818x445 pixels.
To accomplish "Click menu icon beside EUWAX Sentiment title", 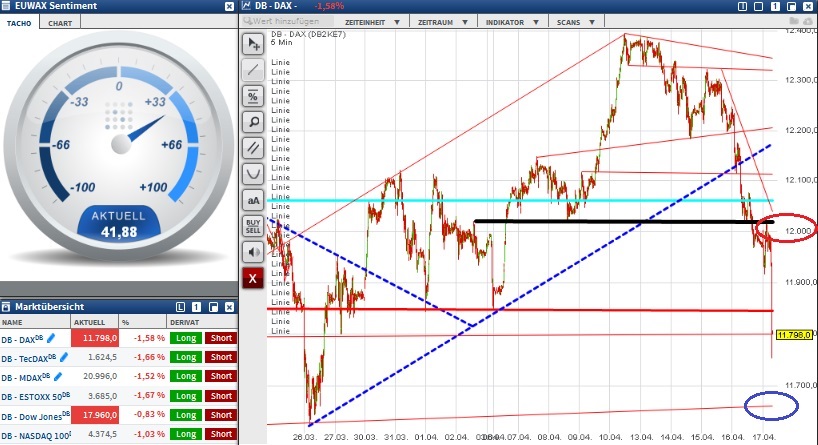I will coord(6,6).
